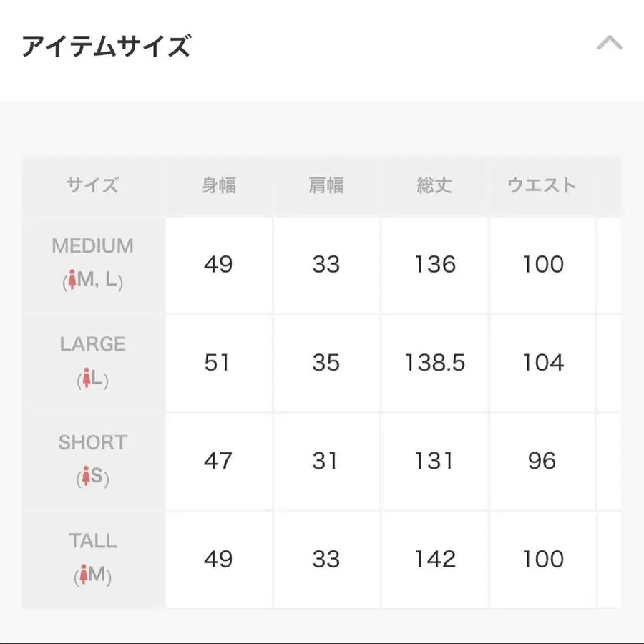
Task: Collapse the アイテムサイズ section chevron
Action: [610, 44]
